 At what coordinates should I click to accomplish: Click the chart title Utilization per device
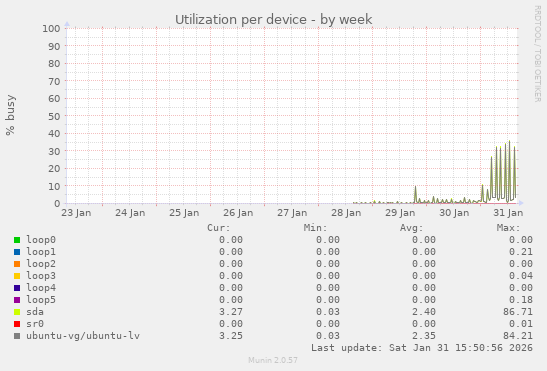tap(274, 20)
